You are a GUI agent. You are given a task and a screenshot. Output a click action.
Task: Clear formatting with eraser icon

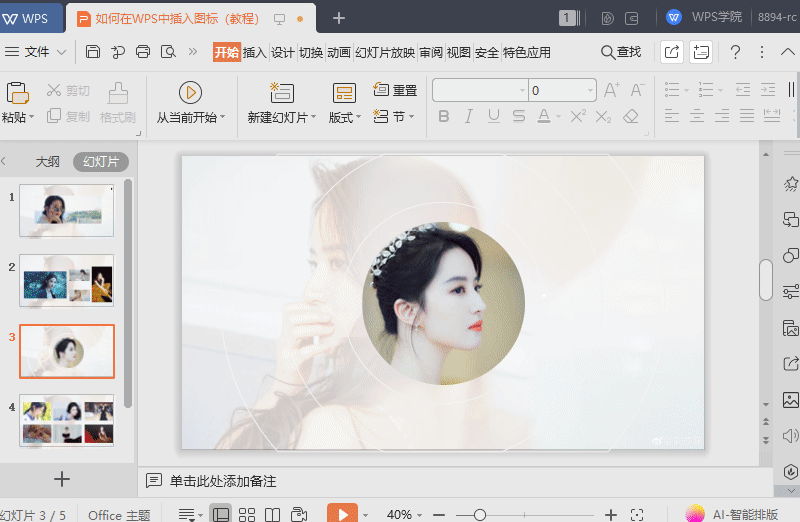631,116
